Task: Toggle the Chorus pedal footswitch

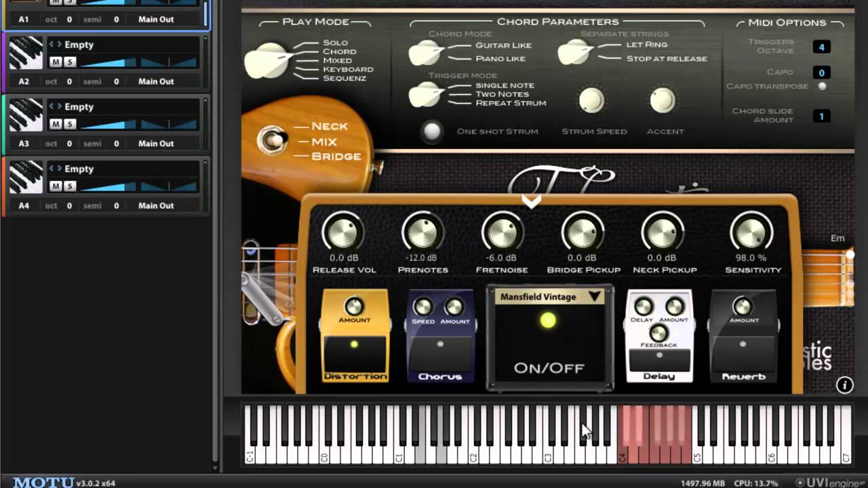Action: pyautogui.click(x=440, y=353)
